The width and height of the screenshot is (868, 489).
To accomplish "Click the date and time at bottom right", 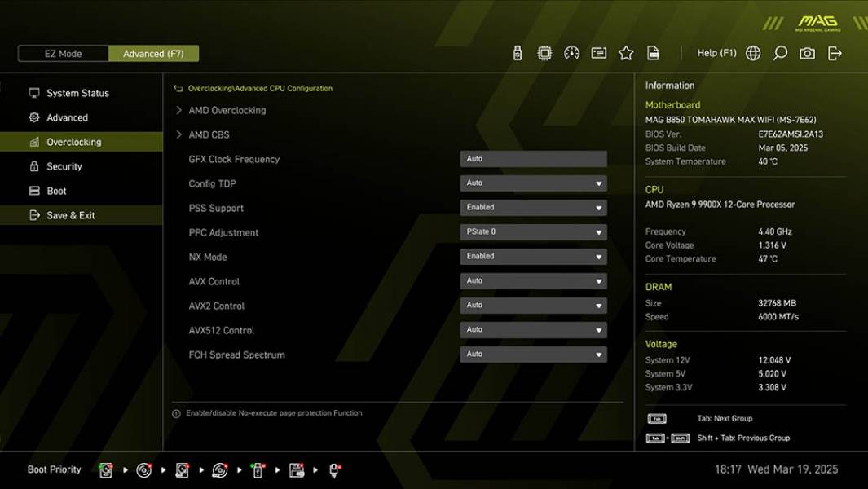I will 776,469.
